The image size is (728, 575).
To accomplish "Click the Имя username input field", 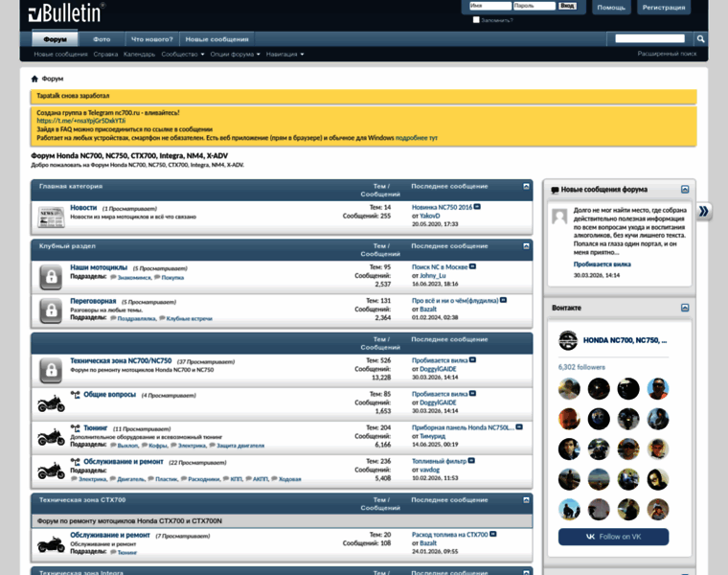I will point(489,6).
